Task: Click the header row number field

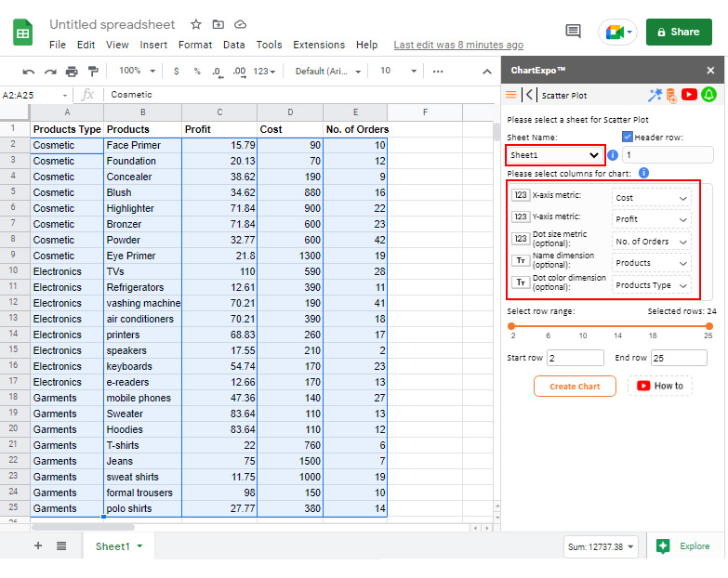Action: pos(668,155)
